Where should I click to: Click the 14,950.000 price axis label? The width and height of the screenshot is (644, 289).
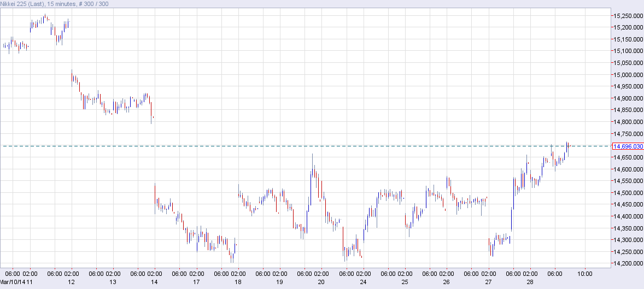click(628, 87)
